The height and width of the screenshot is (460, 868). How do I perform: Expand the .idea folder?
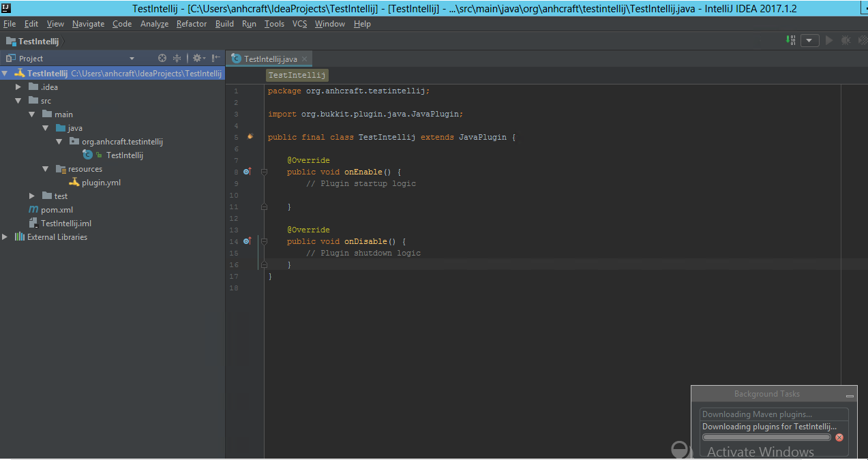18,87
